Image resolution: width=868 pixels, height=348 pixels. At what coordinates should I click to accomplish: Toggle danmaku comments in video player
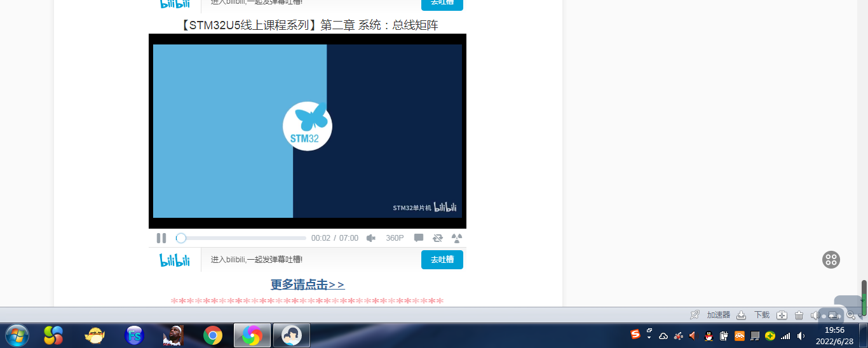[x=419, y=238]
